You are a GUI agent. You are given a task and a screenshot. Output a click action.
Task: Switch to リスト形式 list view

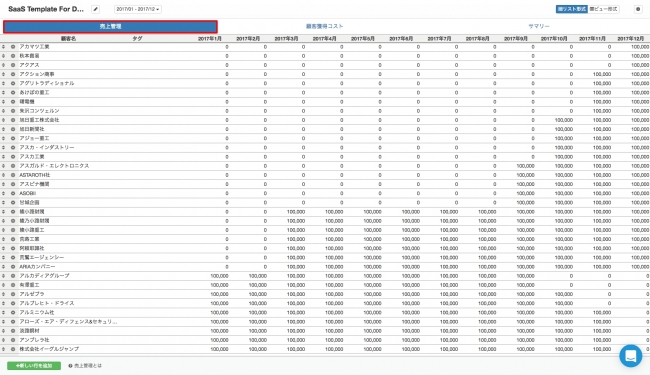pos(571,9)
